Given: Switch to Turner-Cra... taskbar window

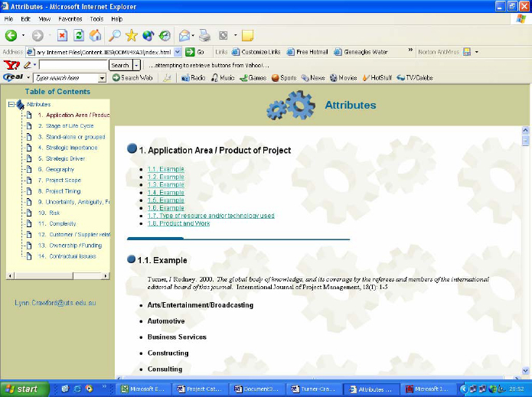Looking at the screenshot, I should [313, 389].
